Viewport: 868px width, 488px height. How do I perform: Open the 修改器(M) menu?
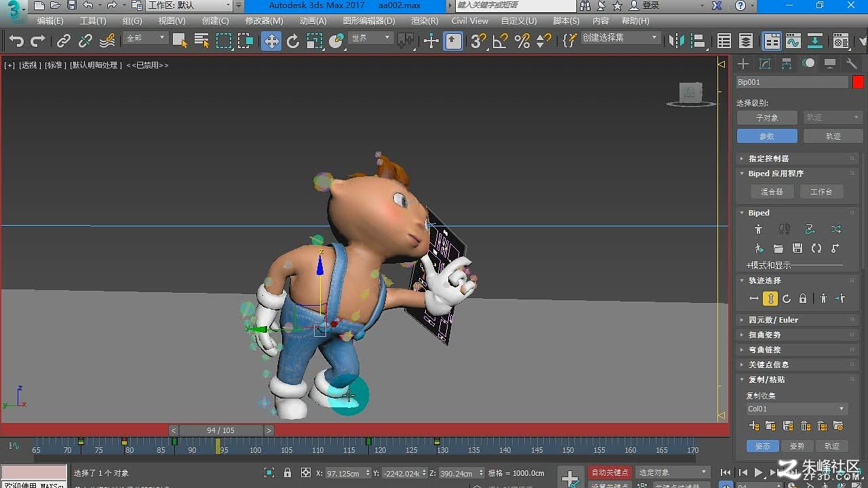click(264, 21)
